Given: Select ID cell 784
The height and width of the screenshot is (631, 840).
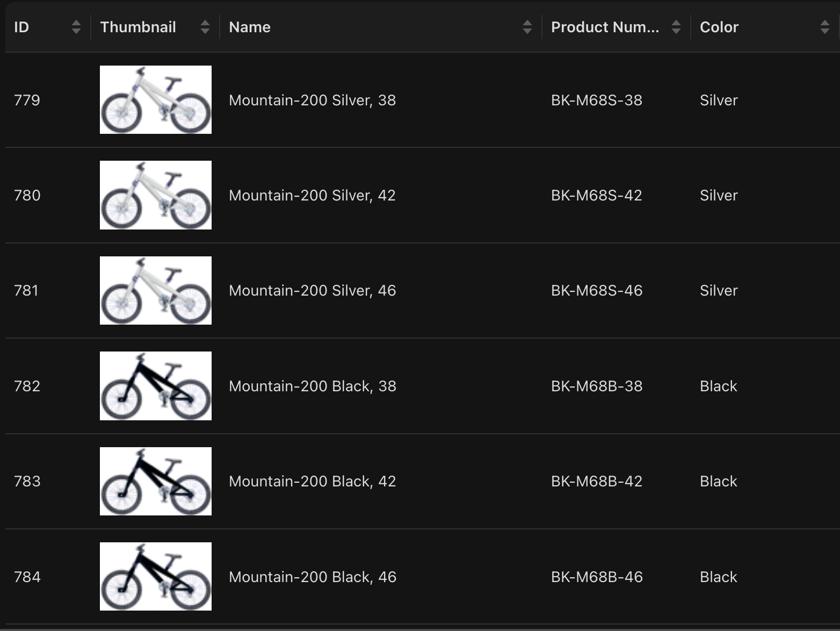Looking at the screenshot, I should coord(27,577).
